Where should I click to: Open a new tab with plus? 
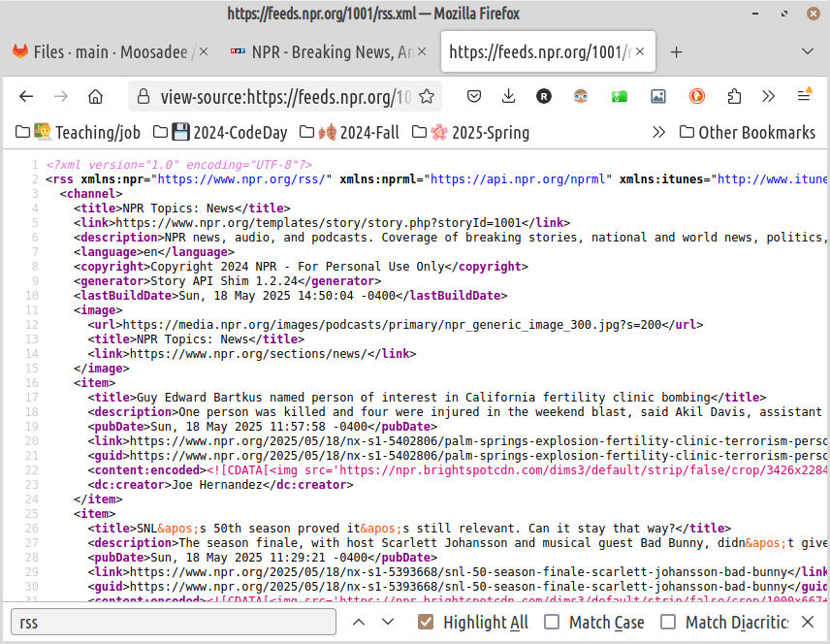[x=676, y=52]
